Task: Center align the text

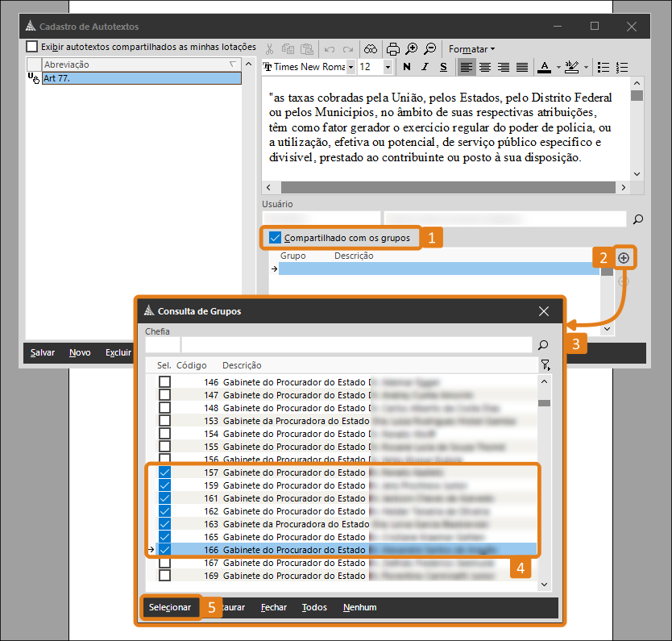Action: coord(485,67)
